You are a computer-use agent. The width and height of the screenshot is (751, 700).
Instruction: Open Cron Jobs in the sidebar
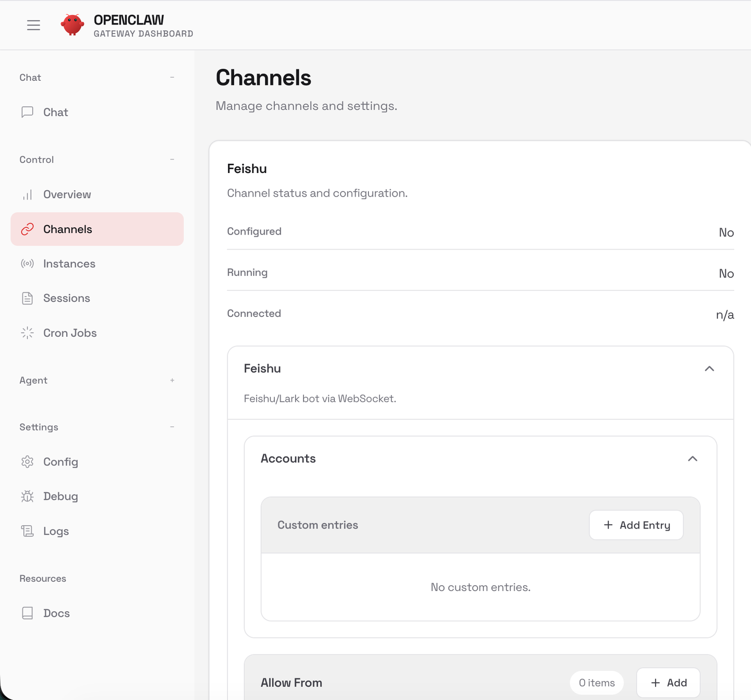click(97, 333)
